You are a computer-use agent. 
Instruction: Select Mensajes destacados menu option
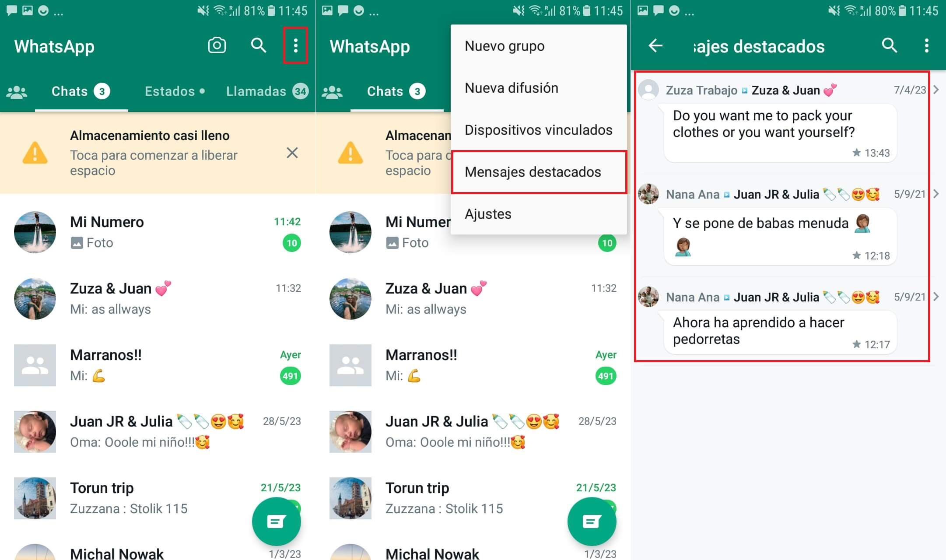pos(533,172)
